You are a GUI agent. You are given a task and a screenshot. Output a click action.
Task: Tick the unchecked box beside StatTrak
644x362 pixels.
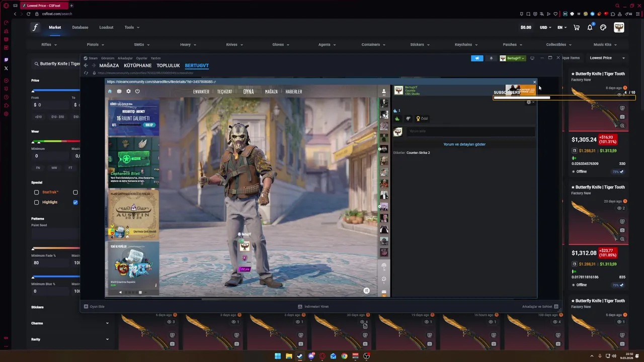(x=75, y=192)
